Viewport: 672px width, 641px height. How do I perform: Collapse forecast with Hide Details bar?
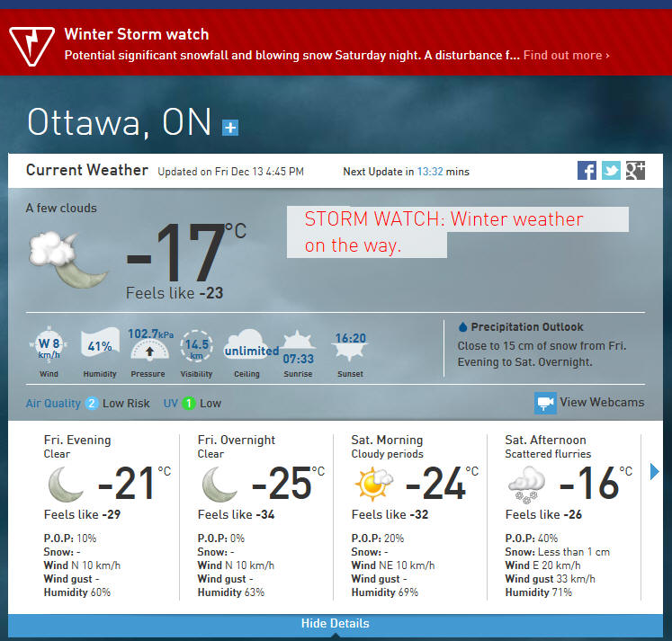click(336, 624)
